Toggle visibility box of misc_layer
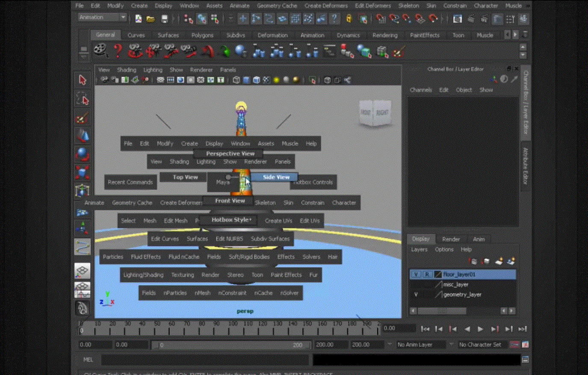The width and height of the screenshot is (588, 375). [x=416, y=284]
